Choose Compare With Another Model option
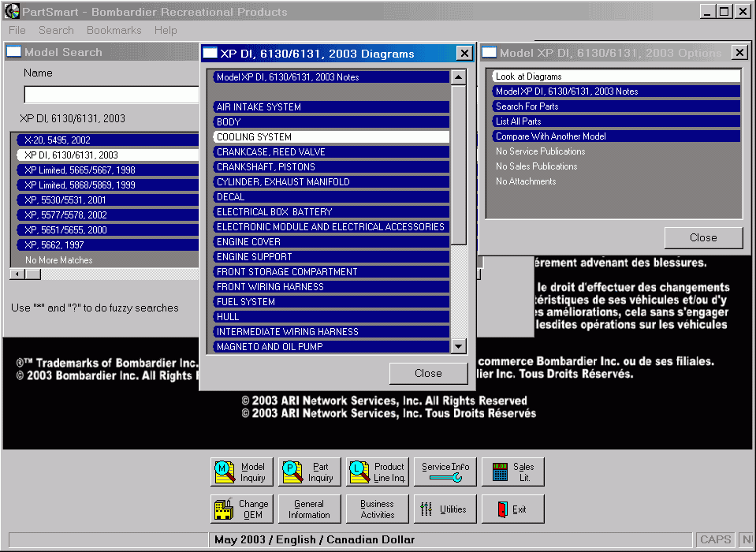Image resolution: width=756 pixels, height=552 pixels. tap(616, 136)
